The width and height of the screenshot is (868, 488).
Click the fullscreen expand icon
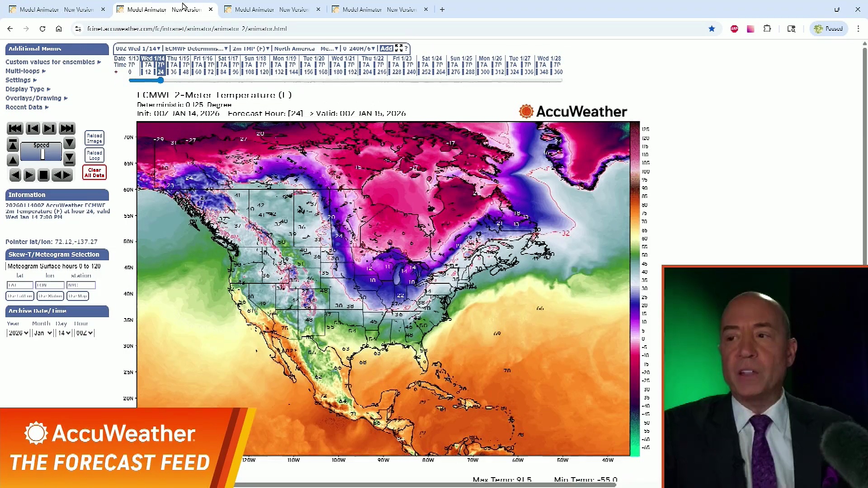tap(399, 48)
